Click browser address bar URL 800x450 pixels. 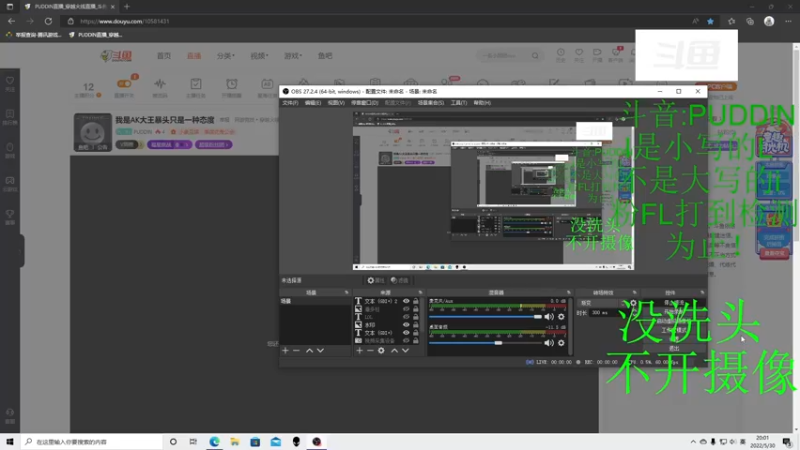(x=125, y=21)
